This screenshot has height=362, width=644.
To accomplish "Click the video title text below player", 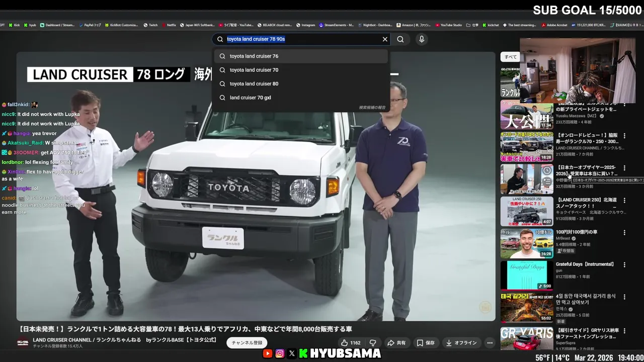I will click(x=186, y=329).
